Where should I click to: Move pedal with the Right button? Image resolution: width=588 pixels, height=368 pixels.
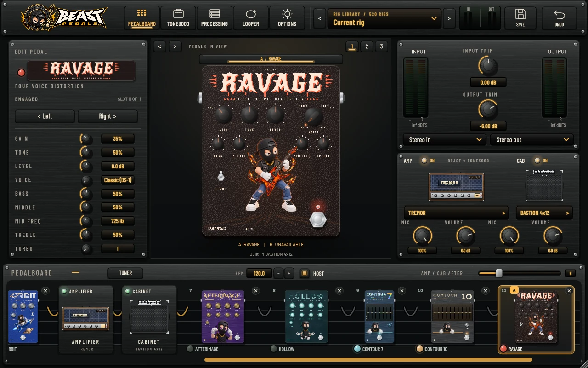point(107,116)
